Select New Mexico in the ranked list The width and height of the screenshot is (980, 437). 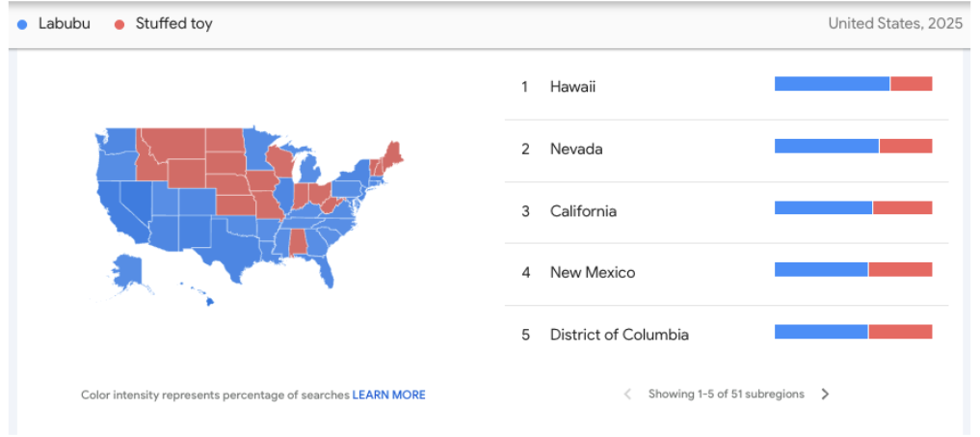click(593, 273)
